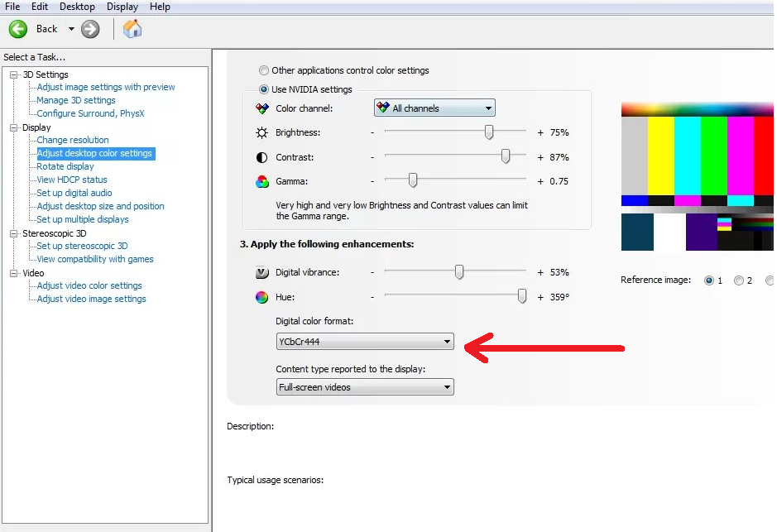The image size is (777, 532).
Task: Open Set up multiple displays
Action: point(83,219)
